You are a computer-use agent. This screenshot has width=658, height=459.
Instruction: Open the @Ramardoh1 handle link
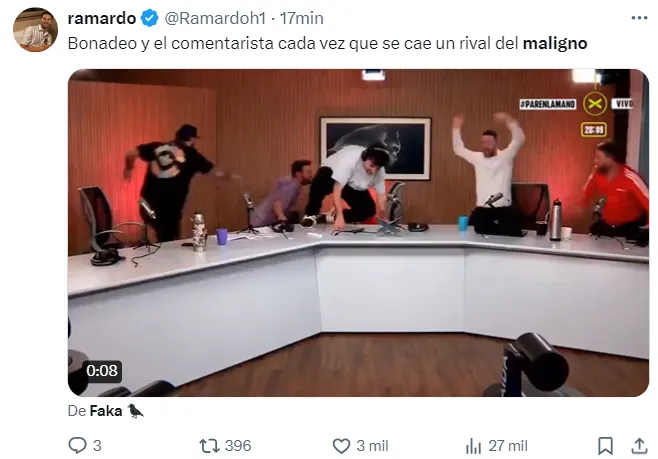[215, 18]
